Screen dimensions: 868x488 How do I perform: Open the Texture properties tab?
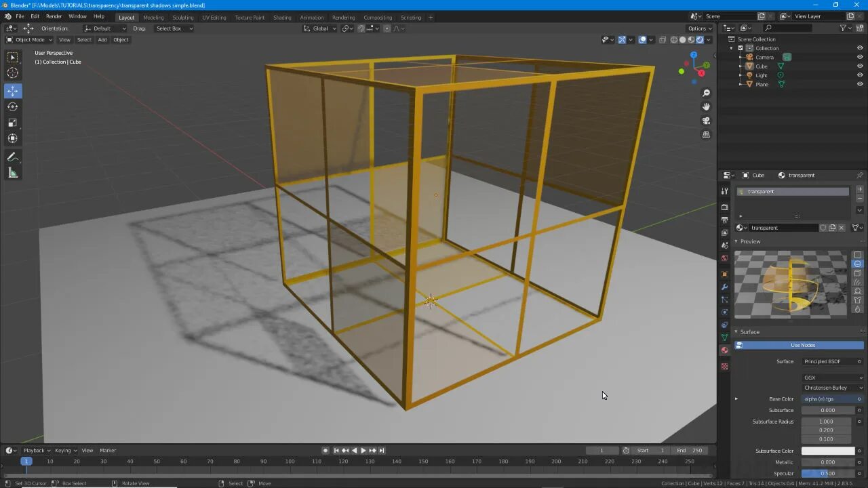coord(724,367)
